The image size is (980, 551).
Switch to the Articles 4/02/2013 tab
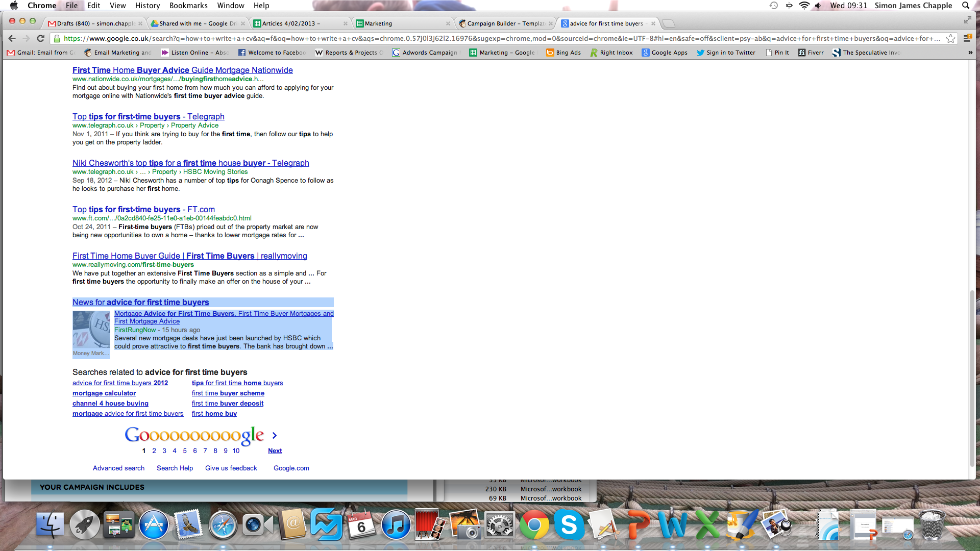coord(301,23)
